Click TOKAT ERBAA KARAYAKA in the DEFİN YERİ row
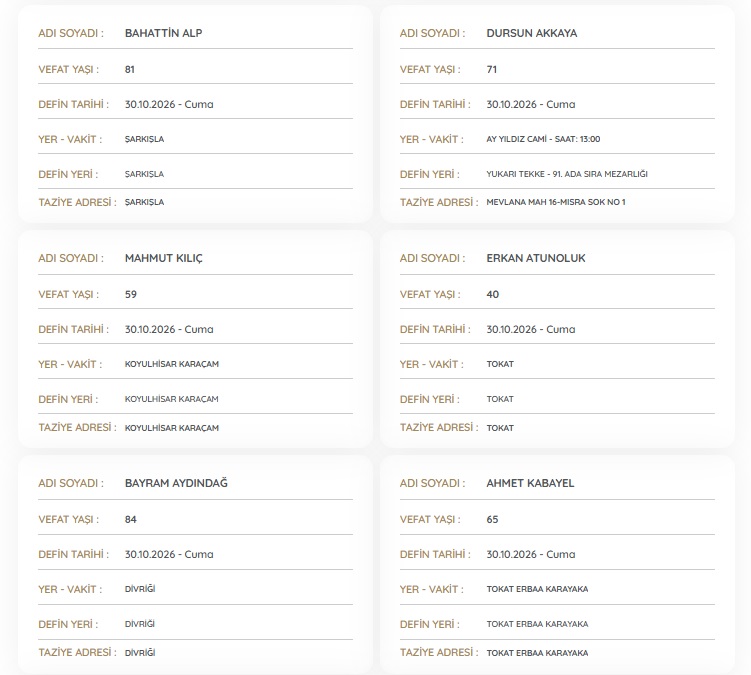This screenshot has width=751, height=675. pos(537,624)
